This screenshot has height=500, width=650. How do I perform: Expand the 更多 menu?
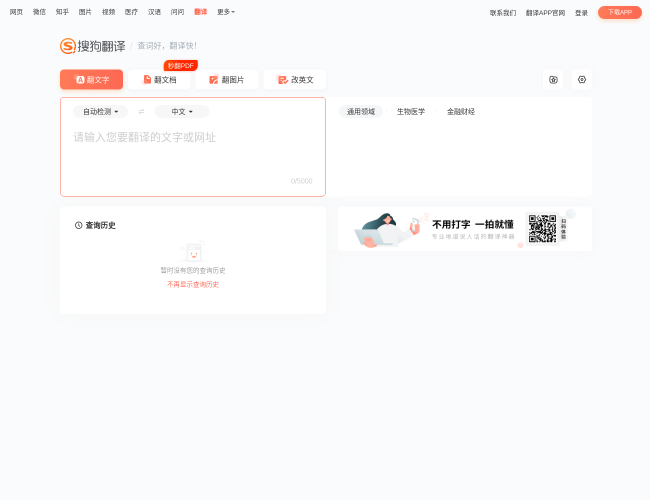pos(226,12)
